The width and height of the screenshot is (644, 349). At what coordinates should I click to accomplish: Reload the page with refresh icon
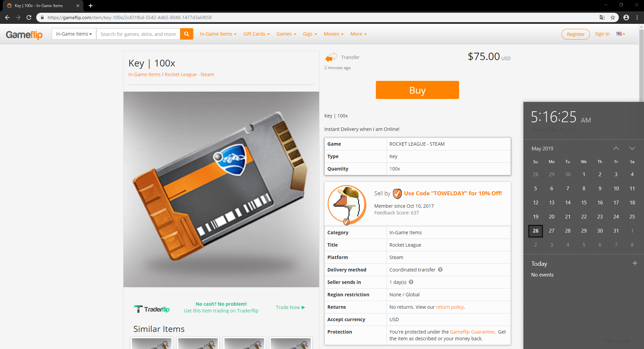(29, 17)
